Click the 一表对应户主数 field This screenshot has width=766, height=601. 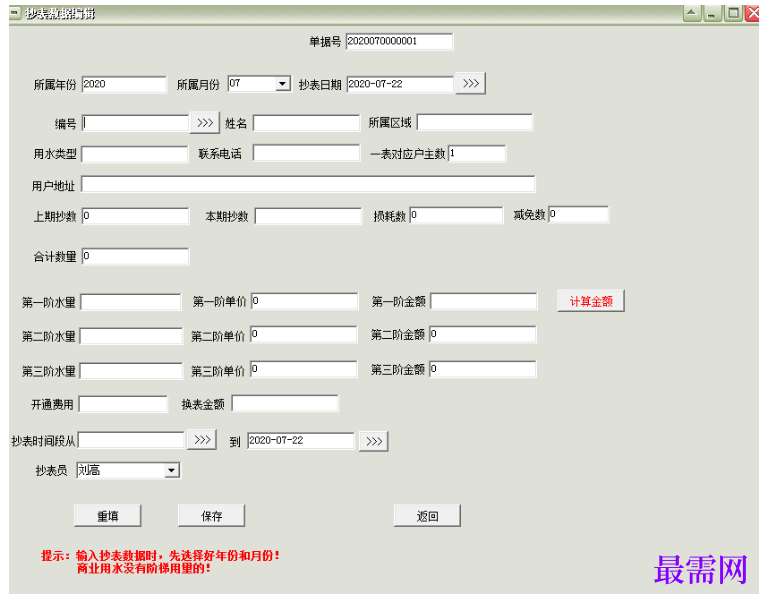click(477, 153)
